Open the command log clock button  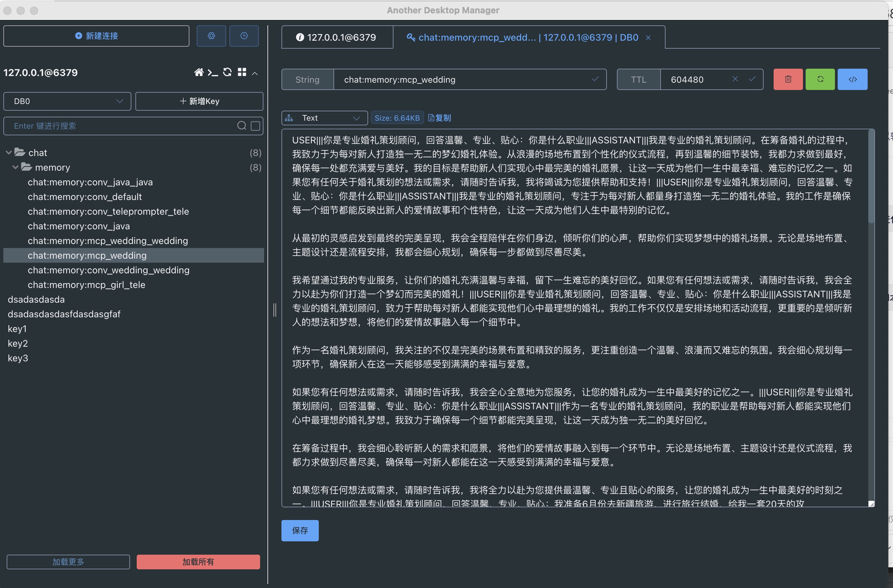pyautogui.click(x=244, y=36)
